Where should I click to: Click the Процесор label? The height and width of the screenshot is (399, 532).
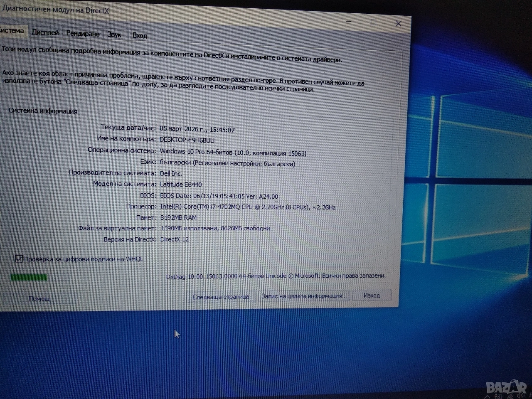click(x=141, y=206)
